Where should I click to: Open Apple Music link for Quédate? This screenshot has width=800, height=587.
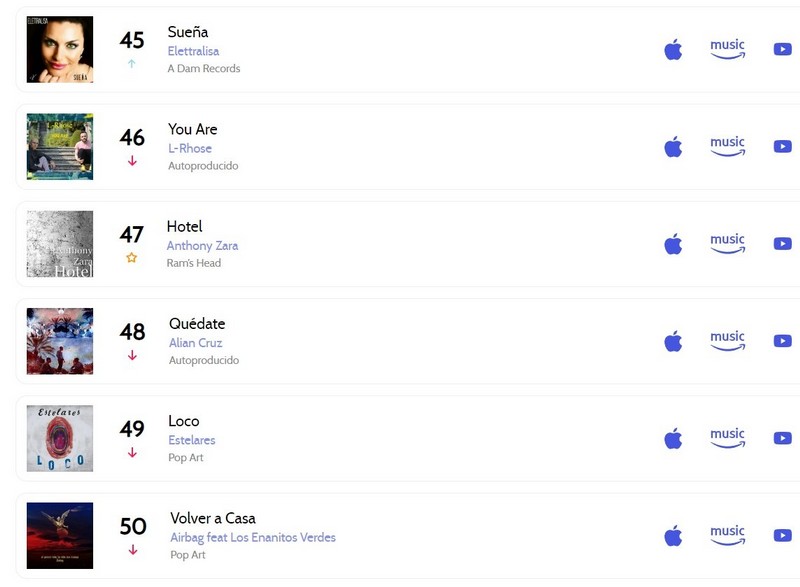673,341
